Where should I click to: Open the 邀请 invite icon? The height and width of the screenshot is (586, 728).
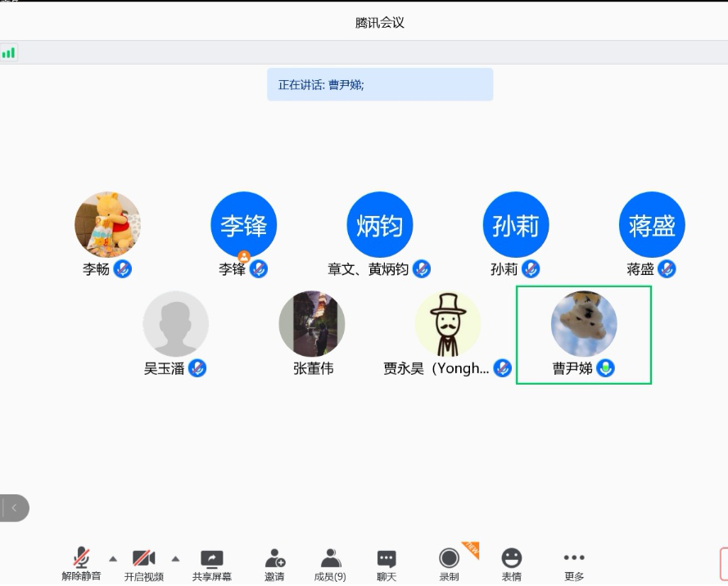tap(274, 563)
